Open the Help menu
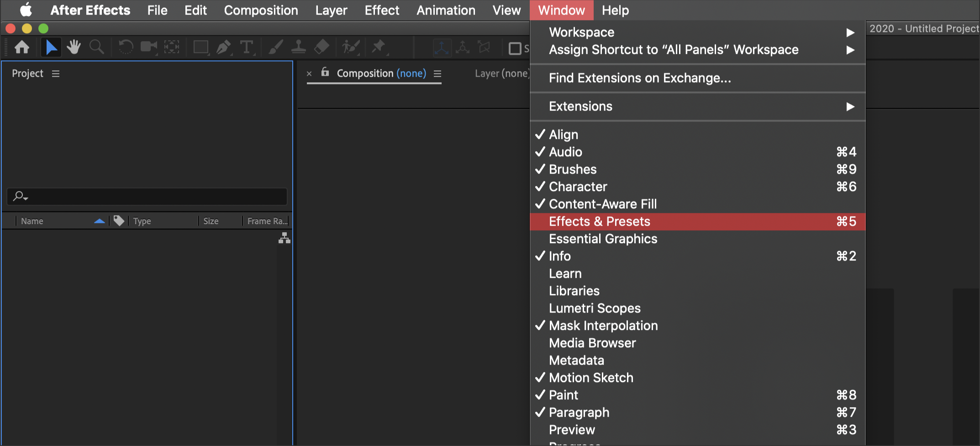Image resolution: width=980 pixels, height=446 pixels. pos(615,10)
